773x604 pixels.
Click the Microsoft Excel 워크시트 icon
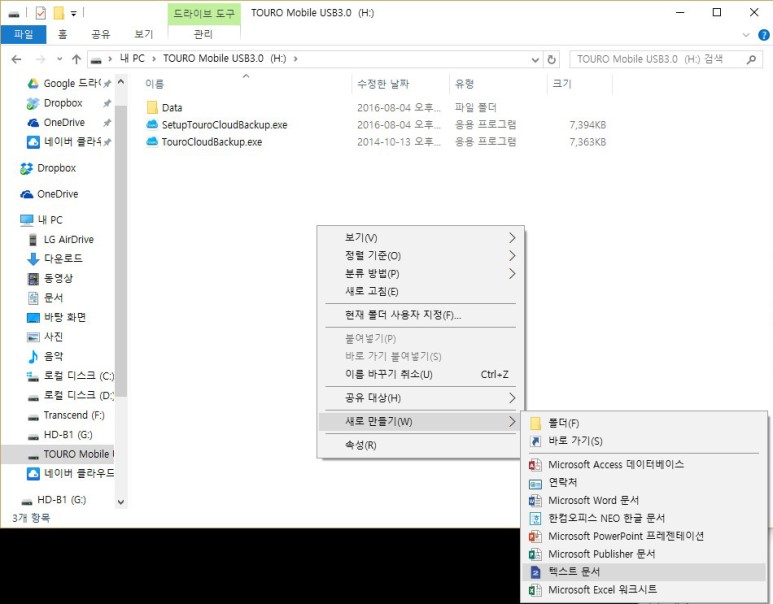pos(535,590)
